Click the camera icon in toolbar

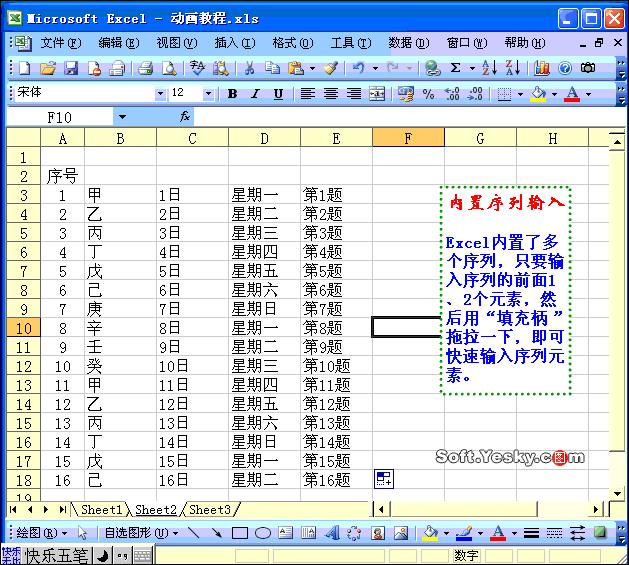[x=588, y=68]
